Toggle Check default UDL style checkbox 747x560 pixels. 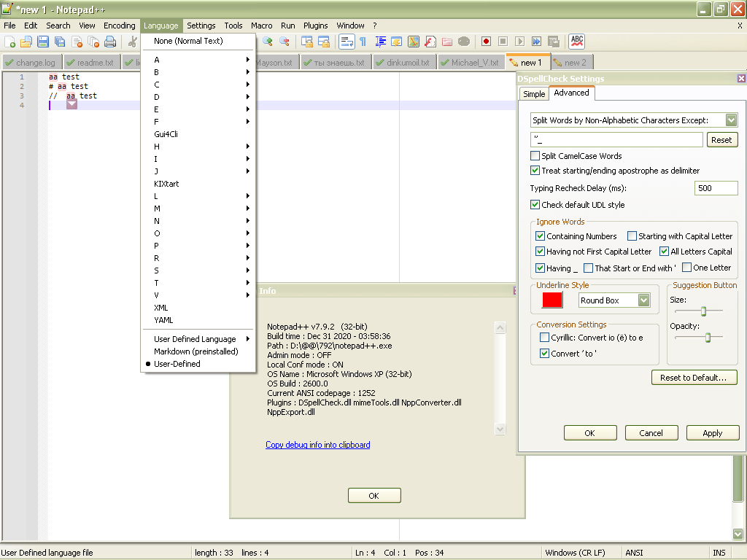[535, 205]
